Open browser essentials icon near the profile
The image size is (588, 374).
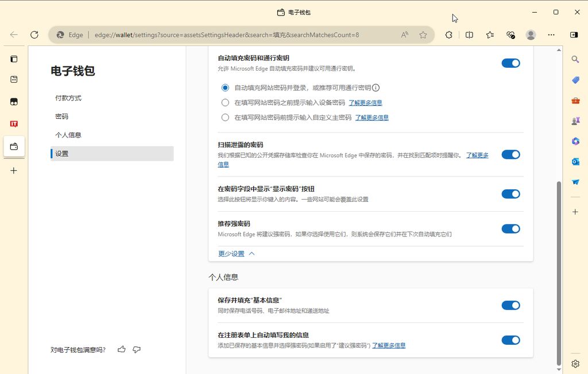pyautogui.click(x=511, y=34)
